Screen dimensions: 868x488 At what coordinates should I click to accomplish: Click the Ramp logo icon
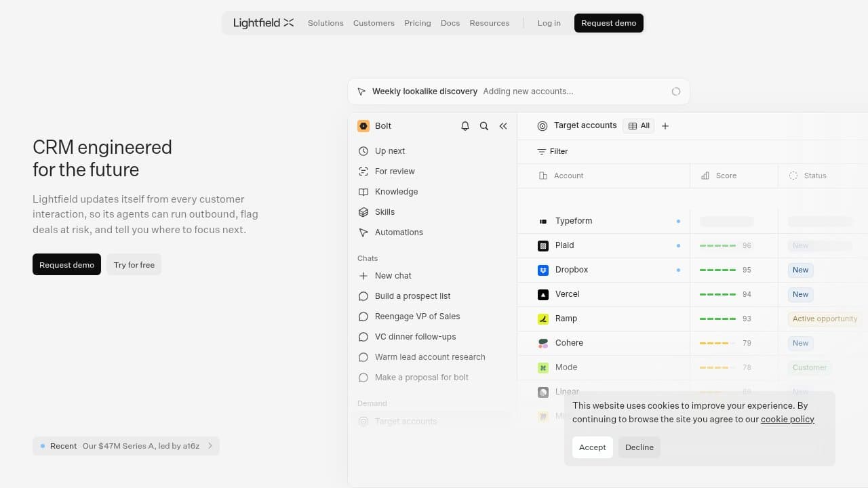coord(543,319)
